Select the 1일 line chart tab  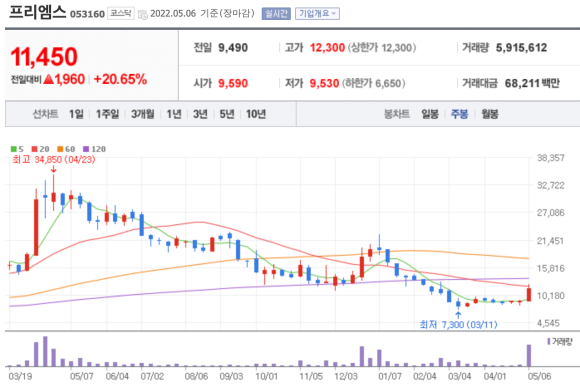(76, 114)
